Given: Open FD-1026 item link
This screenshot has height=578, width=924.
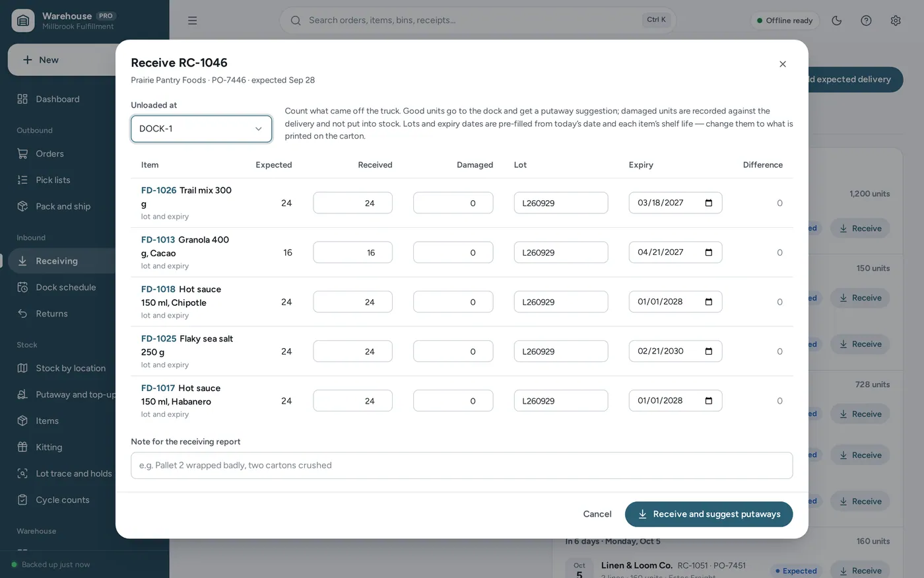Looking at the screenshot, I should (x=158, y=190).
